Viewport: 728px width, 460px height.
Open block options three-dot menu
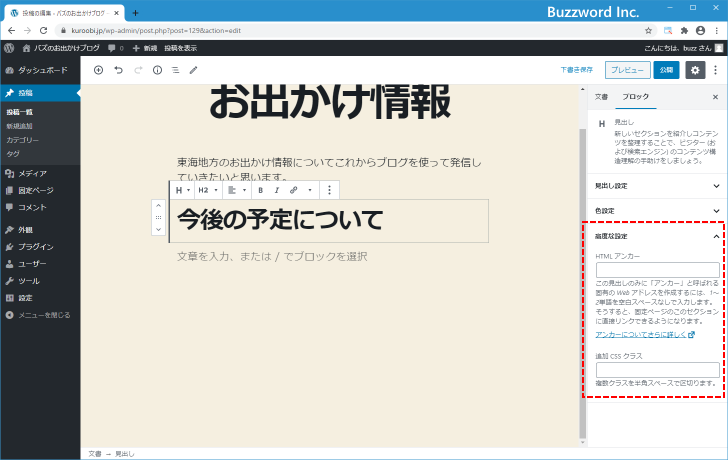coord(329,190)
